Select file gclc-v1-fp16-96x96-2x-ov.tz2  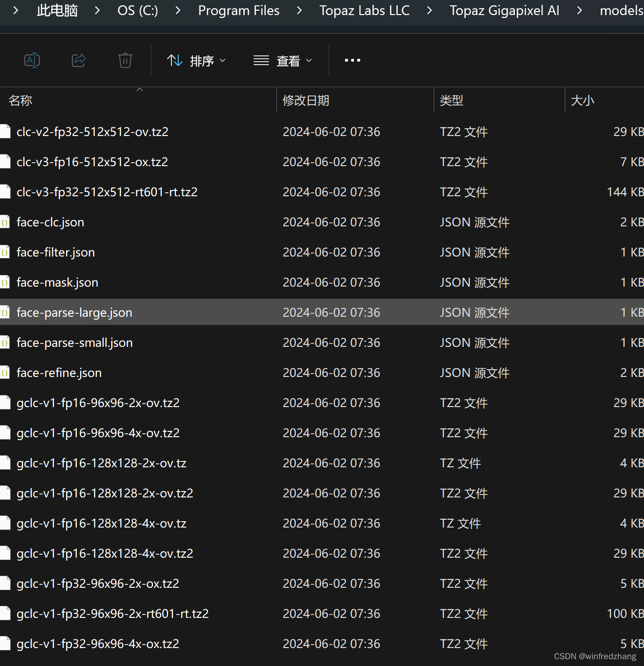coord(322,403)
